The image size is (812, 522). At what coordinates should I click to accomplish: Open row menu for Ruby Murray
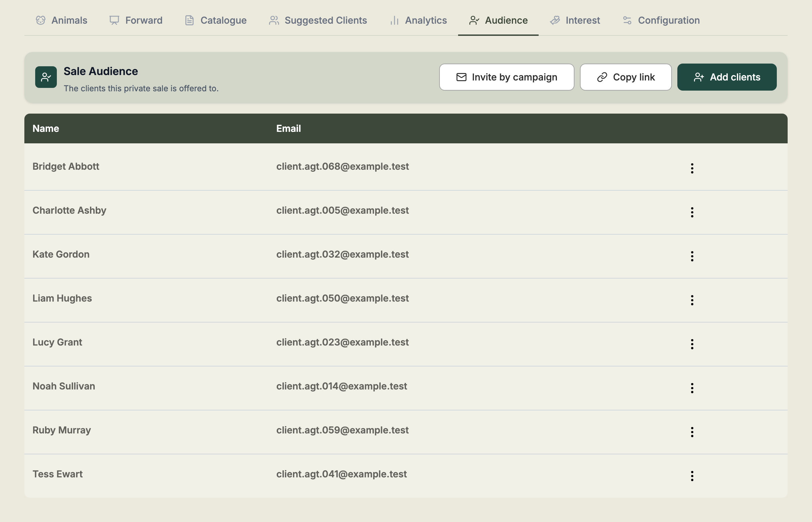(x=692, y=432)
